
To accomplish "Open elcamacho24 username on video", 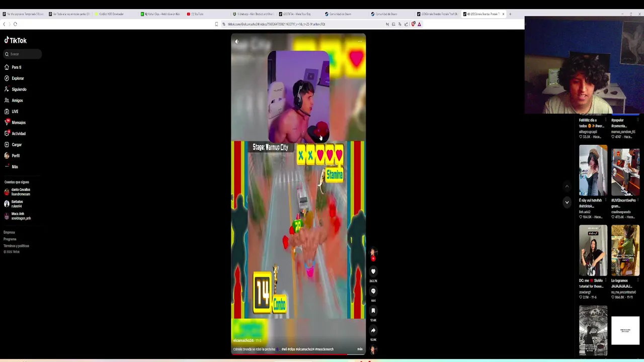I will coord(244,340).
